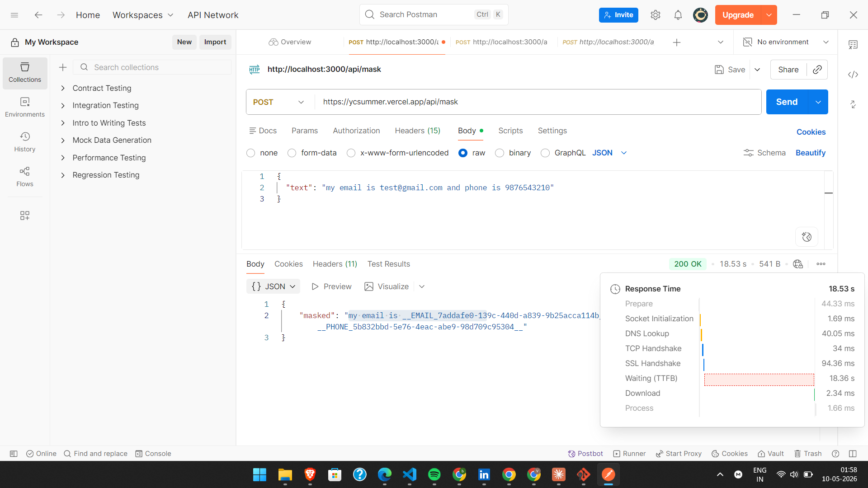The width and height of the screenshot is (868, 488).
Task: Click the Beautify link
Action: pyautogui.click(x=810, y=153)
